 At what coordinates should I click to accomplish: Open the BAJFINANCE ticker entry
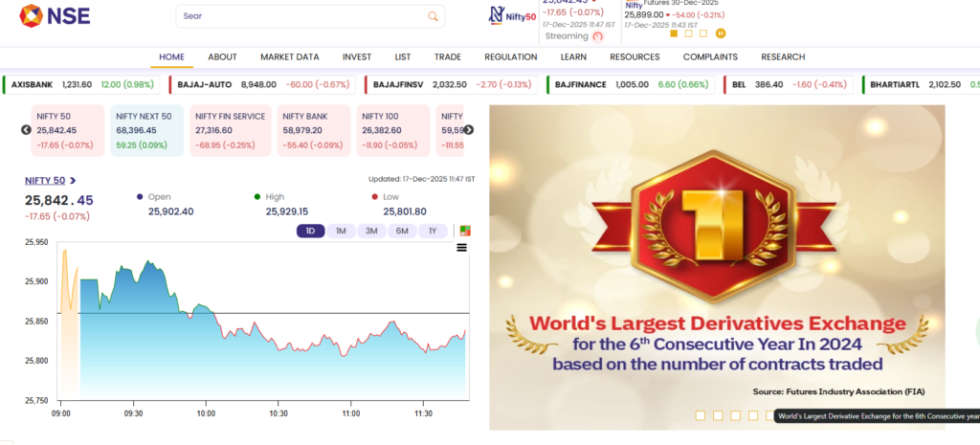click(x=631, y=84)
